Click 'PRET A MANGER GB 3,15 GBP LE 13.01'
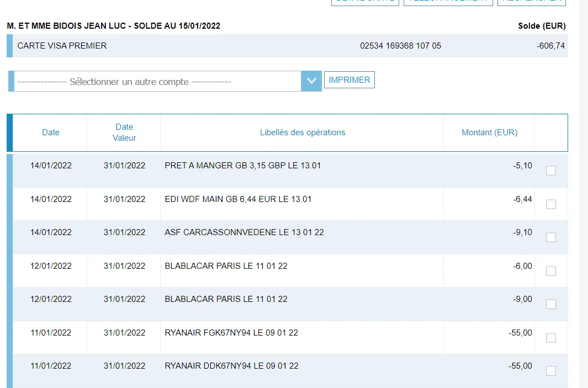This screenshot has height=388, width=588. tap(242, 166)
